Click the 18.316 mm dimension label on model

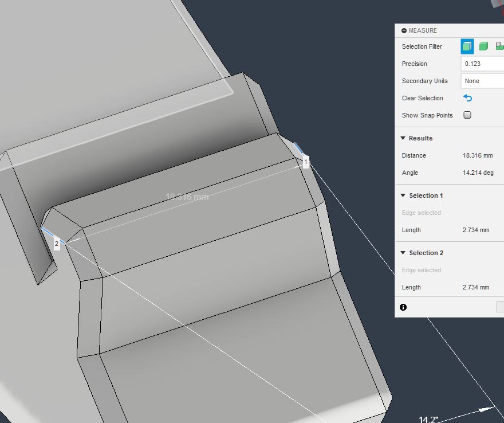tap(187, 197)
